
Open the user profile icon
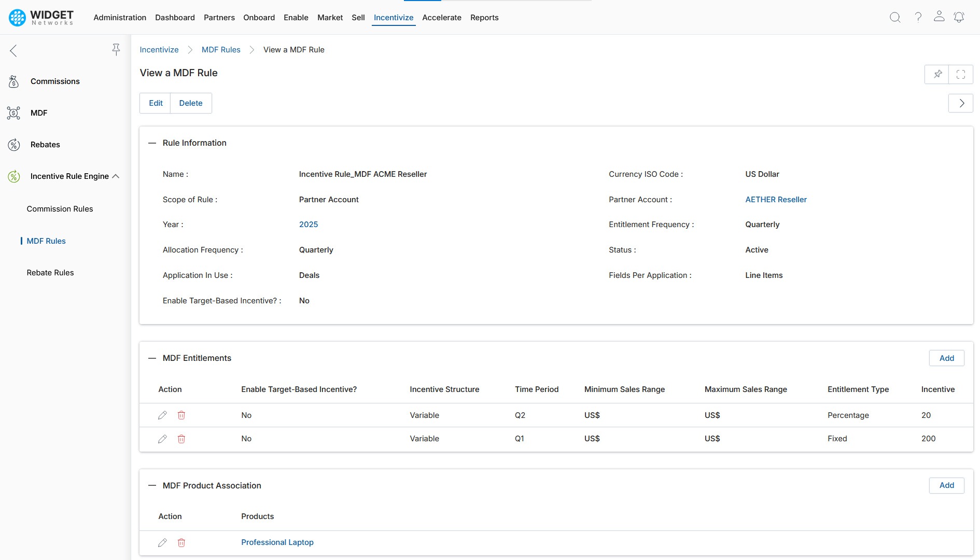pyautogui.click(x=939, y=17)
